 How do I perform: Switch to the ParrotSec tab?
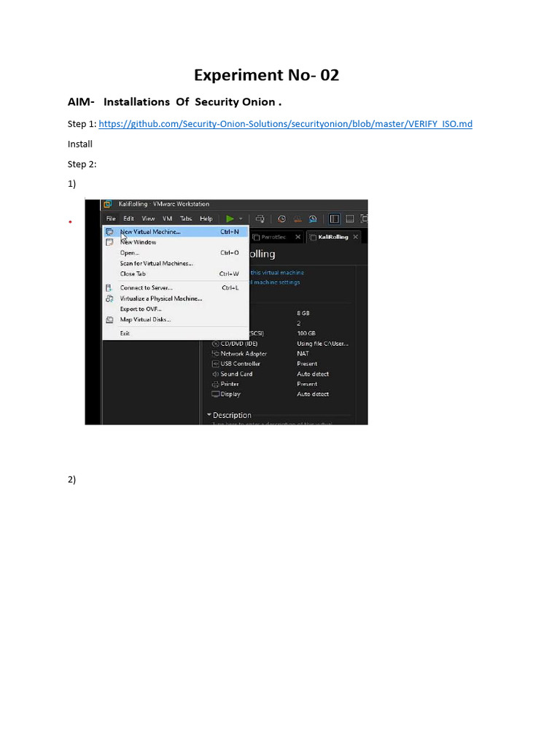click(x=273, y=237)
